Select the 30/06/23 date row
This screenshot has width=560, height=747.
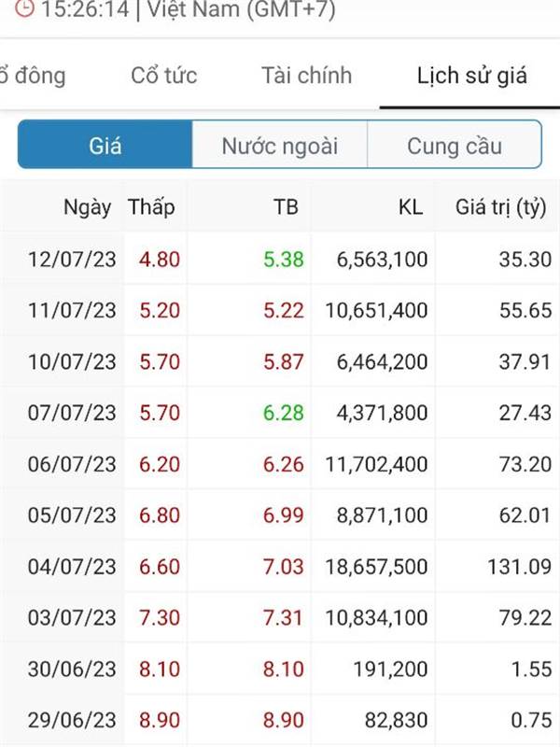tap(280, 669)
